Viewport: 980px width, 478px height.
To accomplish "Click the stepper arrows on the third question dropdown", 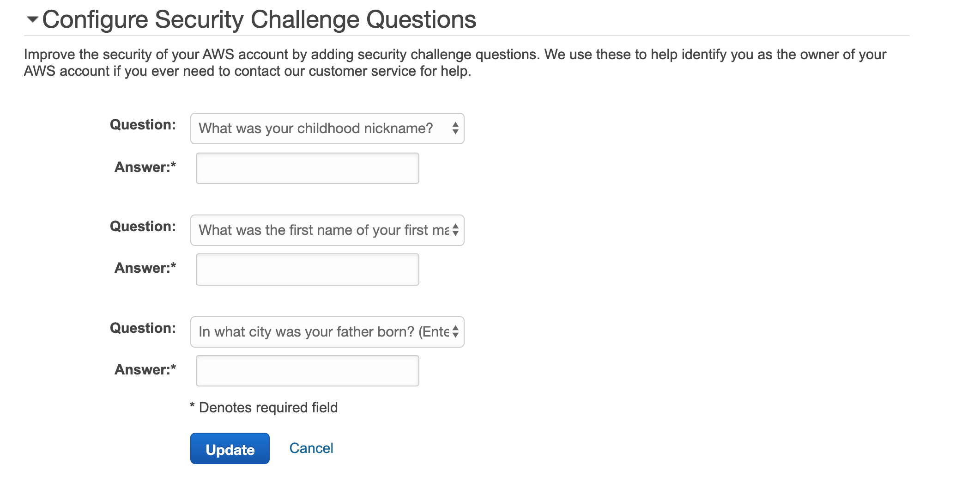I will click(x=456, y=331).
